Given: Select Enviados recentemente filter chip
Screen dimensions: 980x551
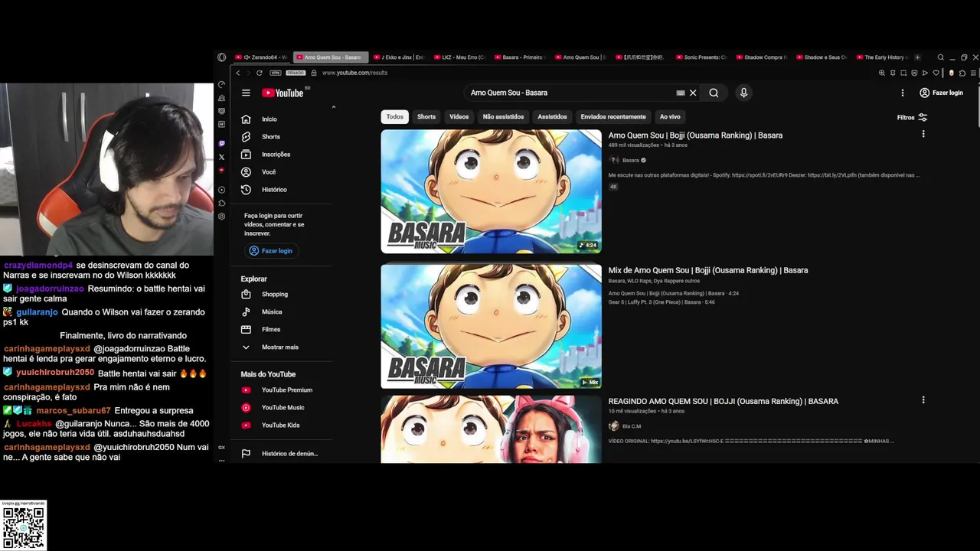Looking at the screenshot, I should (x=613, y=117).
